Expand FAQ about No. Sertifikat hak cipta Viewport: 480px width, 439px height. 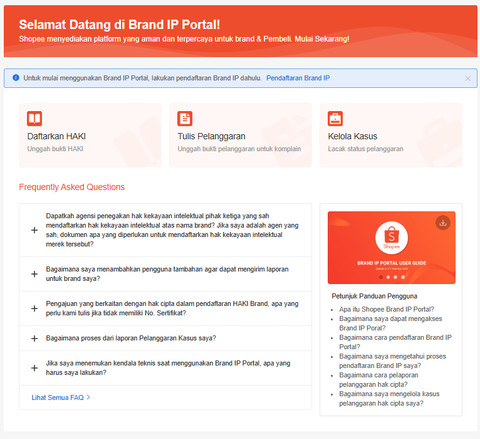tap(166, 308)
